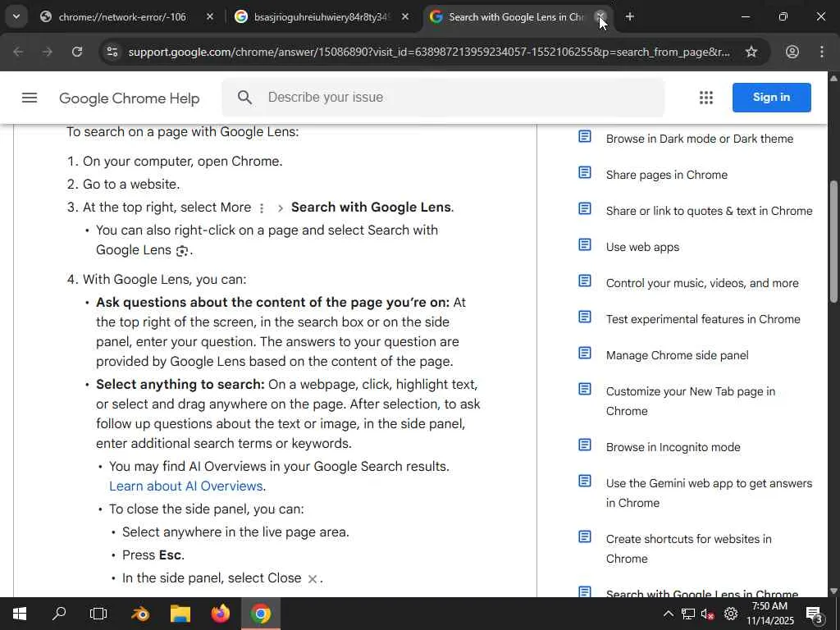Open the notification center icon
840x630 pixels.
coord(814,614)
